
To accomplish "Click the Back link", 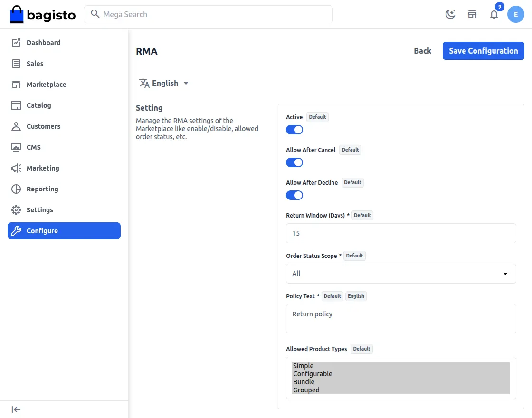I will tap(422, 51).
